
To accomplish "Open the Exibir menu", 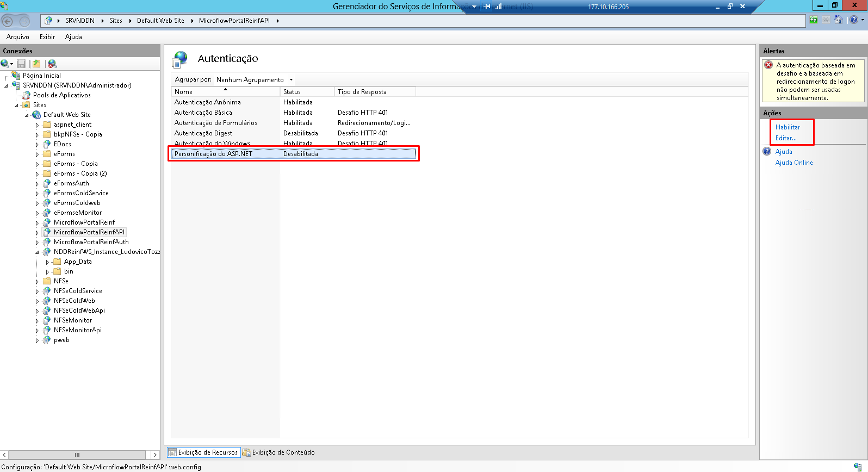I will [47, 37].
